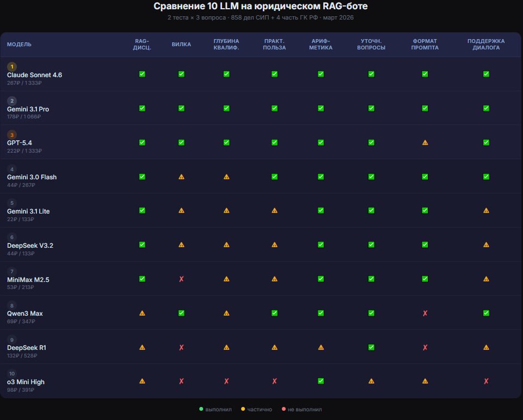523x420 pixels.
Task: Click price 267₽ / 1333₽ under Claude Sonnet
Action: coord(24,83)
